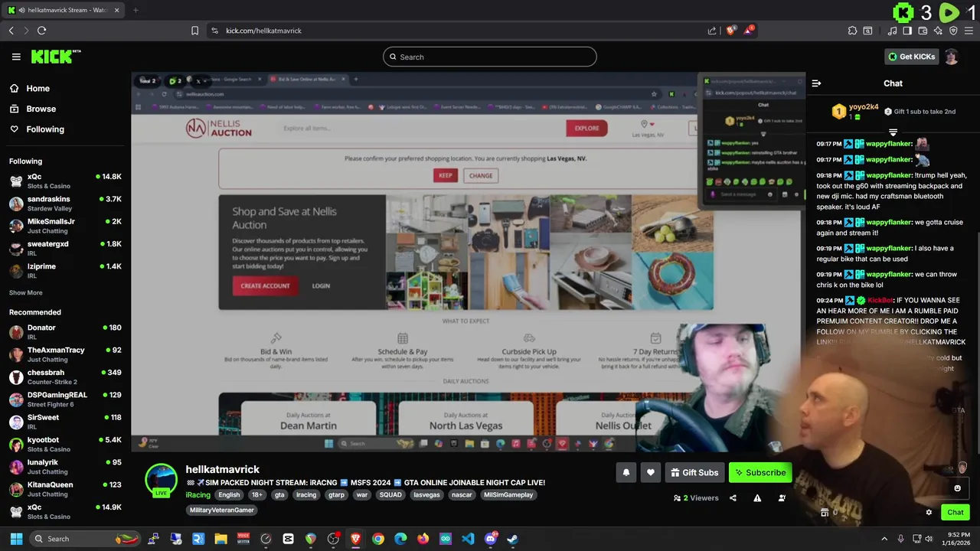
Task: Open the user profile avatar menu
Action: pyautogui.click(x=951, y=57)
